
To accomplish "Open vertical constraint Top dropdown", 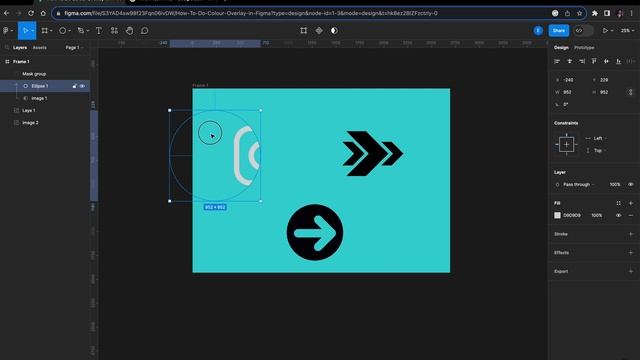I will (x=596, y=151).
